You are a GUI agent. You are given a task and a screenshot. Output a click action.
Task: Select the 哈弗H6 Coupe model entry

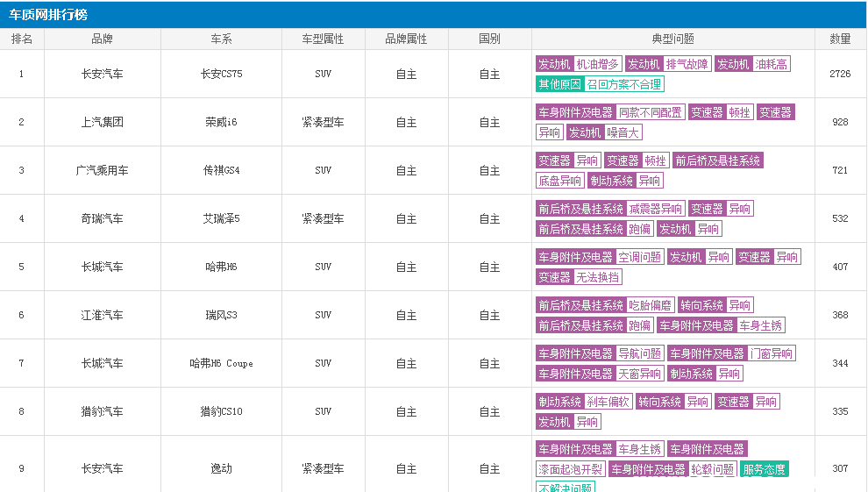pyautogui.click(x=221, y=363)
